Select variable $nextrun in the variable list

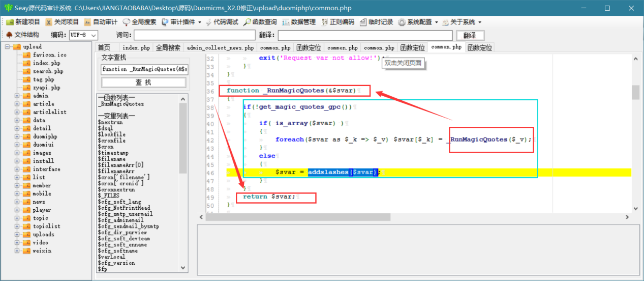(110, 122)
